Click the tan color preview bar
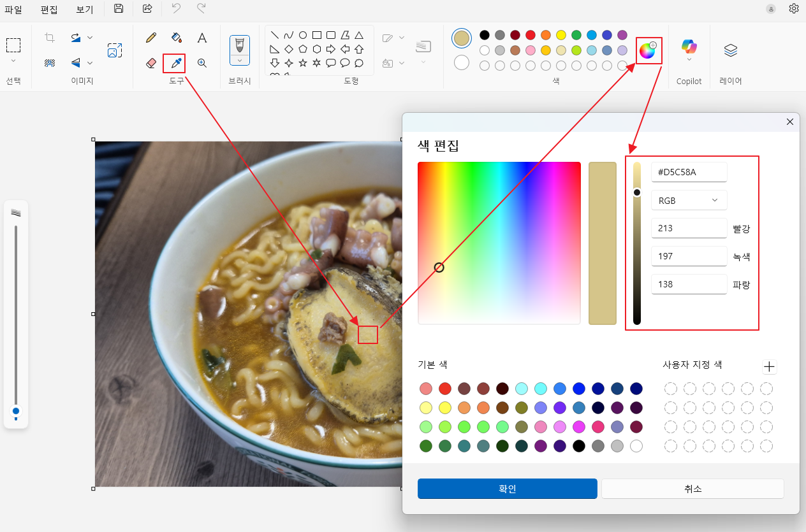The width and height of the screenshot is (806, 532). pos(603,243)
